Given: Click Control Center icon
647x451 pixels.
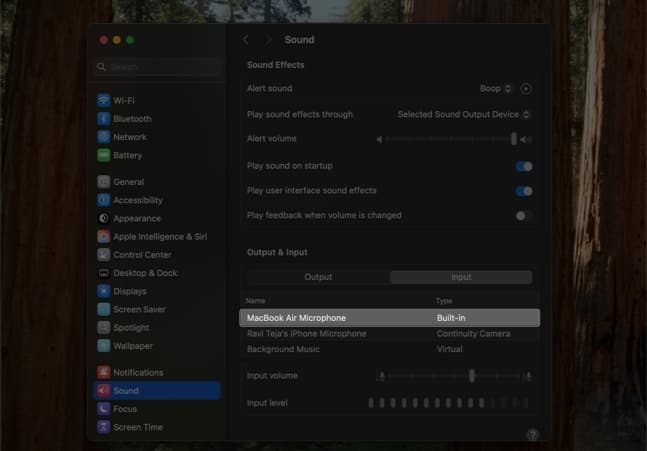Looking at the screenshot, I should [104, 255].
